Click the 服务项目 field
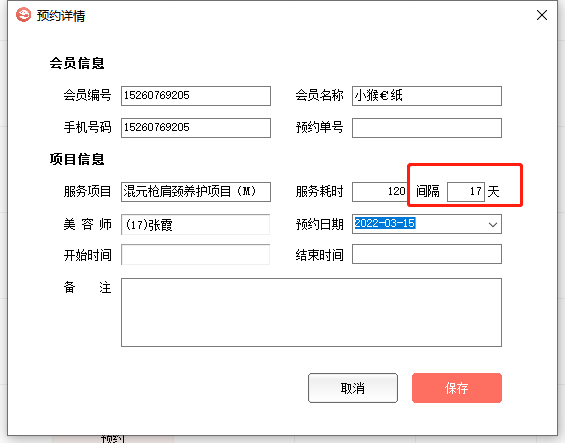The width and height of the screenshot is (565, 443). 196,192
